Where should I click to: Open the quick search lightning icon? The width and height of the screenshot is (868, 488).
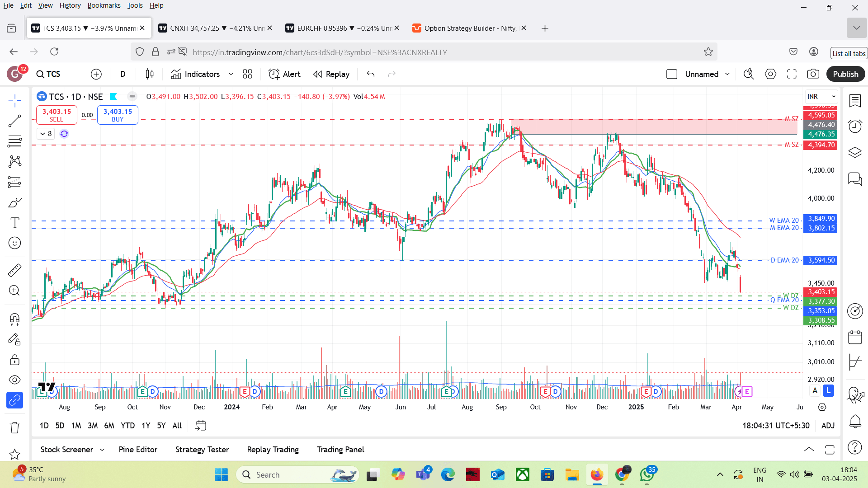coord(749,74)
